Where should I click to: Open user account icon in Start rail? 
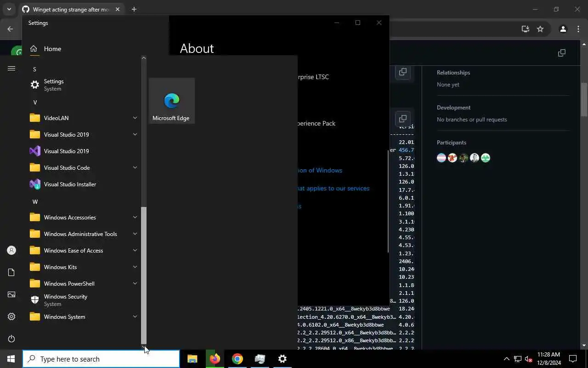pyautogui.click(x=11, y=250)
